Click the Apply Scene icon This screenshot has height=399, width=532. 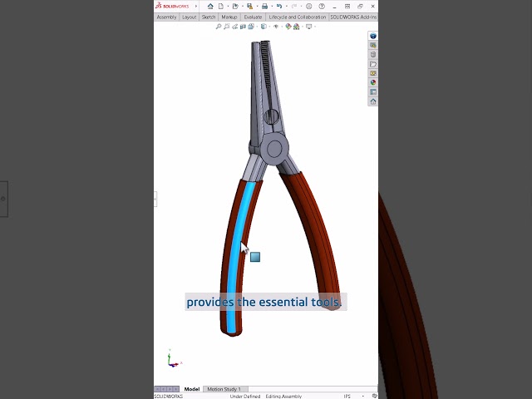pyautogui.click(x=297, y=27)
